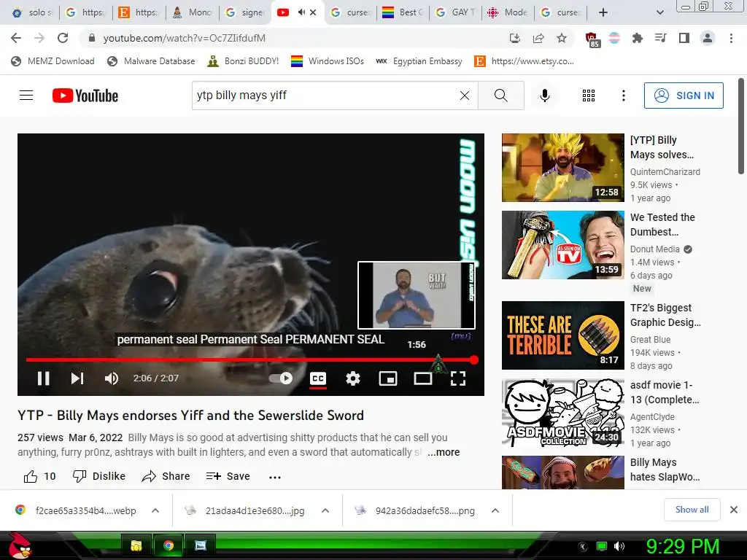Open more actions ellipsis below video
Image resolution: width=747 pixels, height=560 pixels.
pos(275,477)
